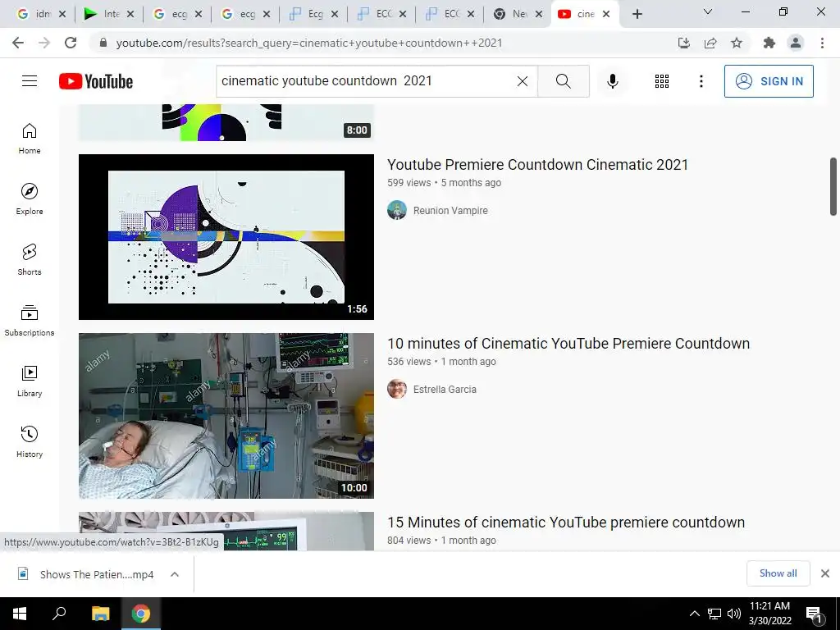This screenshot has width=840, height=630.
Task: Open Shorts in the sidebar
Action: (30, 260)
